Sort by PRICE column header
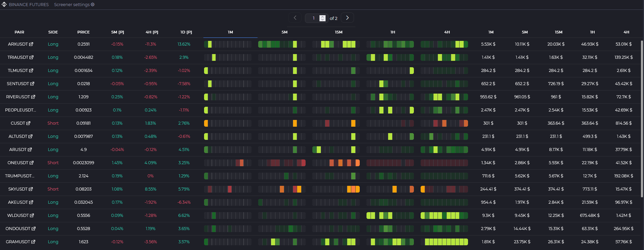The image size is (644, 250). (84, 32)
